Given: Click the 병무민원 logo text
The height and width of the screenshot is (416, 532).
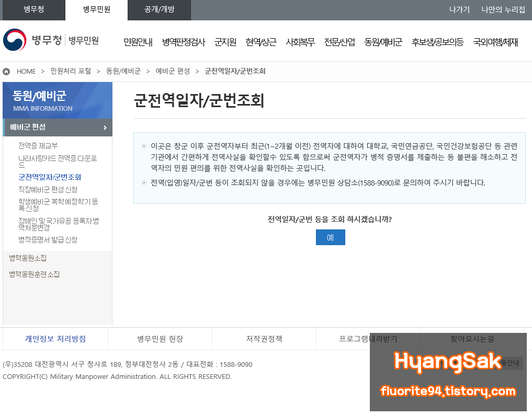Looking at the screenshot, I should [x=84, y=40].
